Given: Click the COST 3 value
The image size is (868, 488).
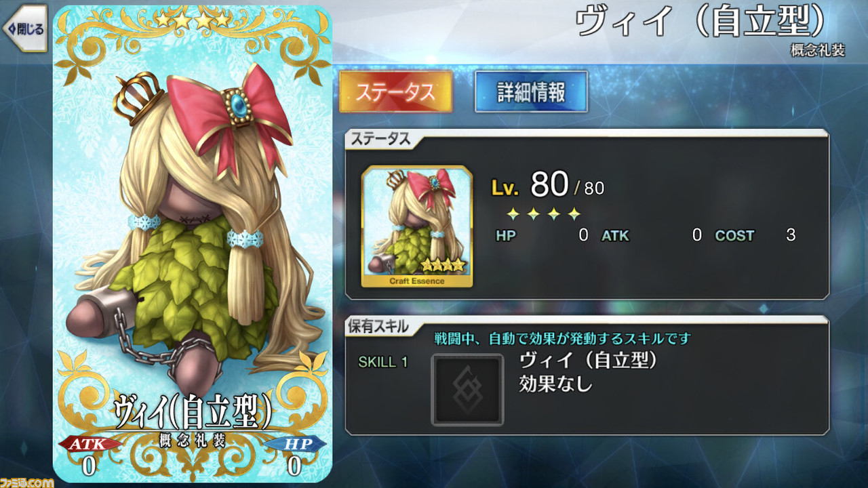Looking at the screenshot, I should click(790, 236).
